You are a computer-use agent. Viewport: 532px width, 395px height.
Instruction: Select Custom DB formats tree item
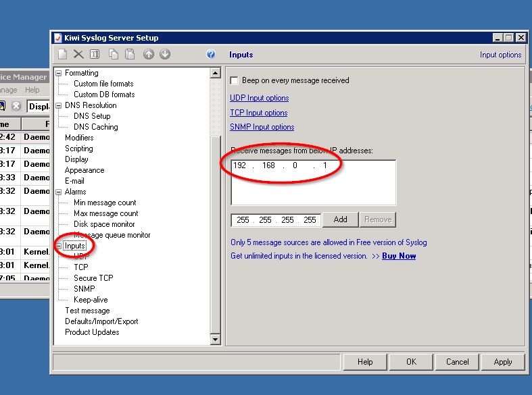[x=104, y=95]
